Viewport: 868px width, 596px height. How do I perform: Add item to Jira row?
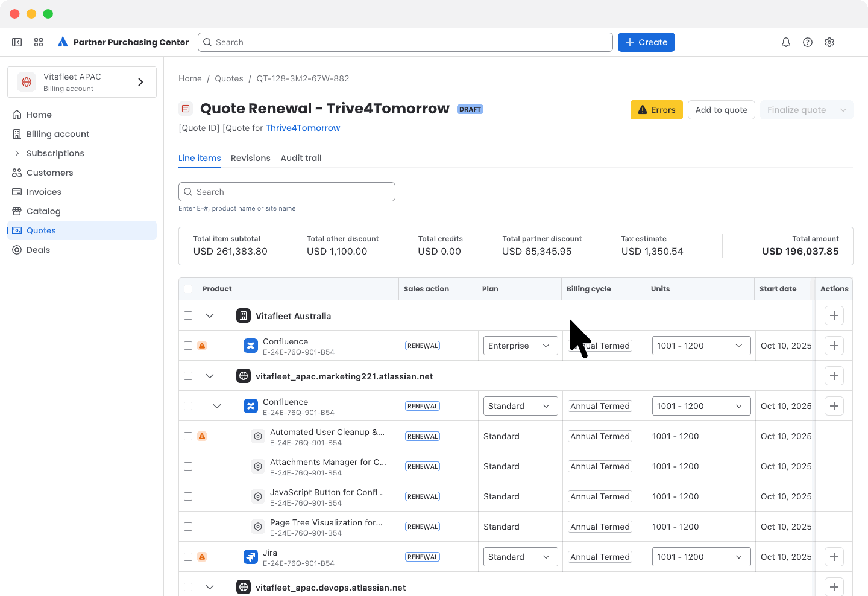834,557
